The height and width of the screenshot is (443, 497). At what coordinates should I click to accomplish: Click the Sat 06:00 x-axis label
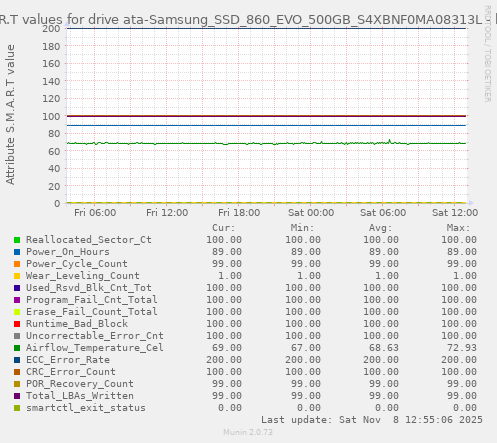click(x=383, y=213)
